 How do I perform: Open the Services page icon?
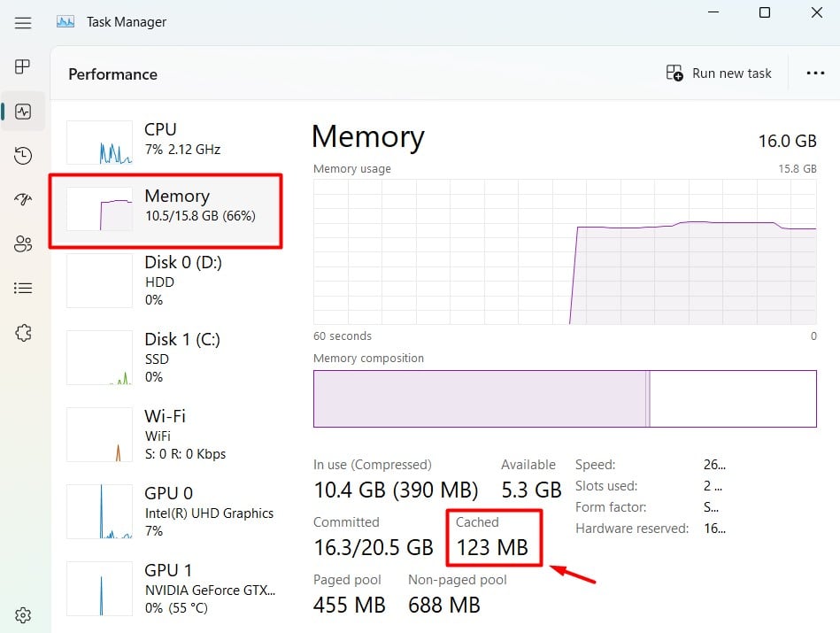tap(23, 333)
